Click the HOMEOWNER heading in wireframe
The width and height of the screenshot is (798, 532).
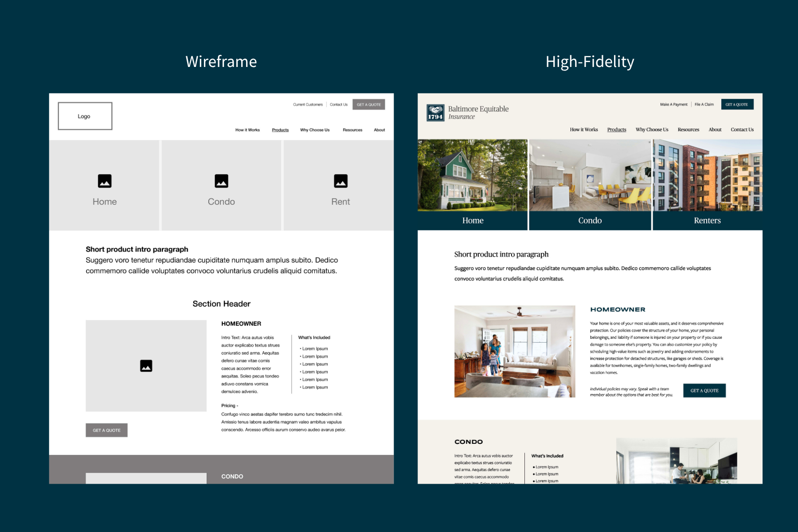pyautogui.click(x=241, y=324)
